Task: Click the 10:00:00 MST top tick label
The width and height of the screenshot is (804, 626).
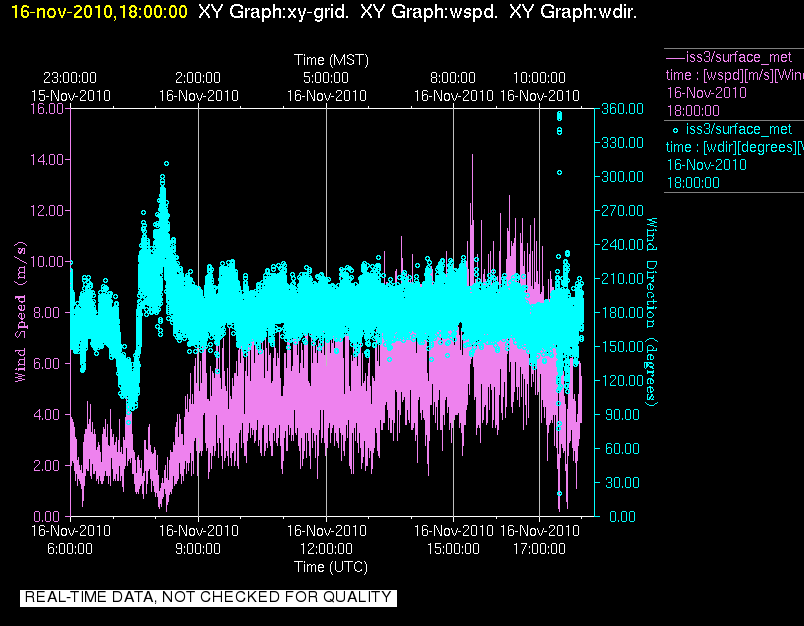Action: [x=539, y=78]
